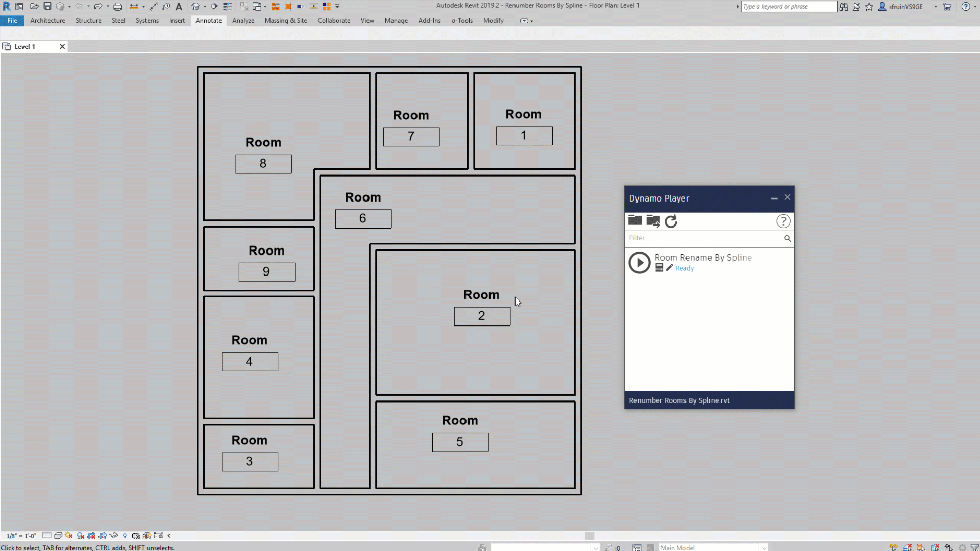The width and height of the screenshot is (980, 551).
Task: Switch to the Add-Ins ribbon tab
Action: point(429,21)
